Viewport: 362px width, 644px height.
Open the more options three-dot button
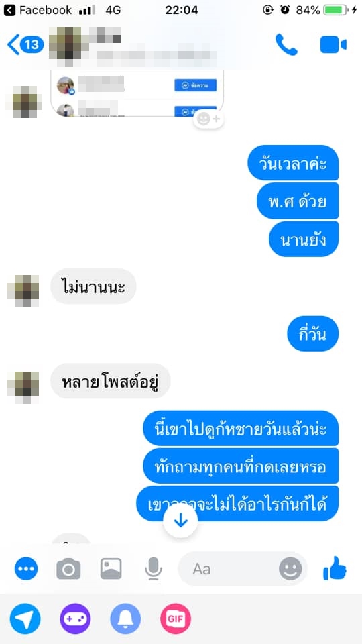tap(26, 569)
